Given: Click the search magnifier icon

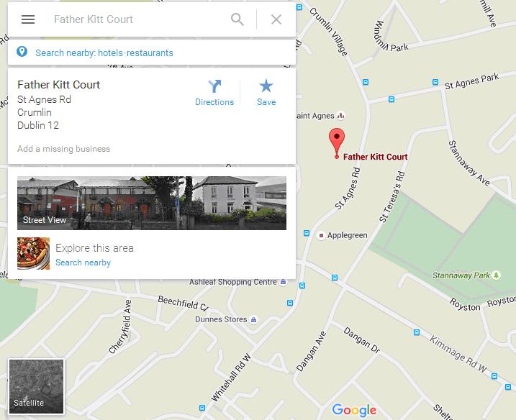Looking at the screenshot, I should (x=237, y=19).
